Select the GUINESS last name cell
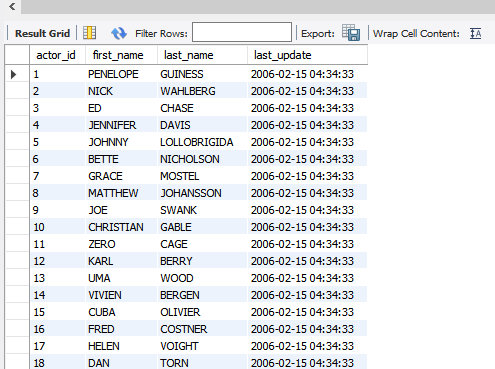The height and width of the screenshot is (369, 495). [x=202, y=74]
